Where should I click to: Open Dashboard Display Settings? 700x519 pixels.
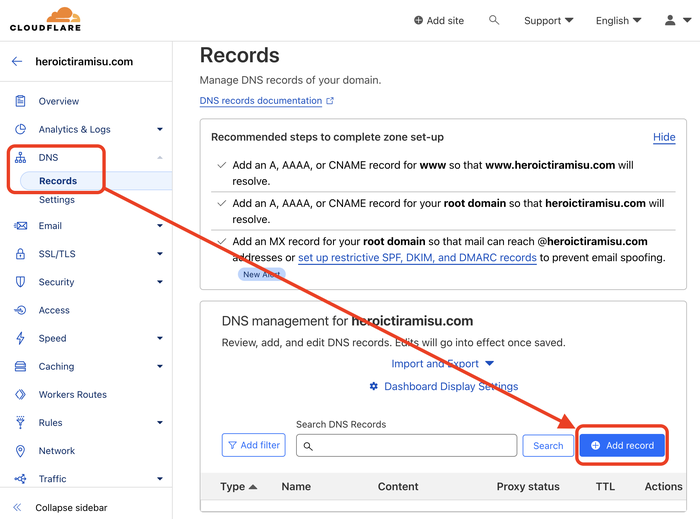click(444, 386)
